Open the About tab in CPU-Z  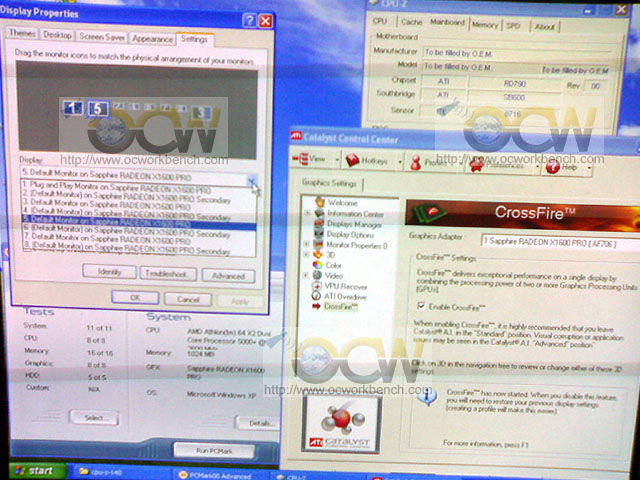click(x=544, y=27)
